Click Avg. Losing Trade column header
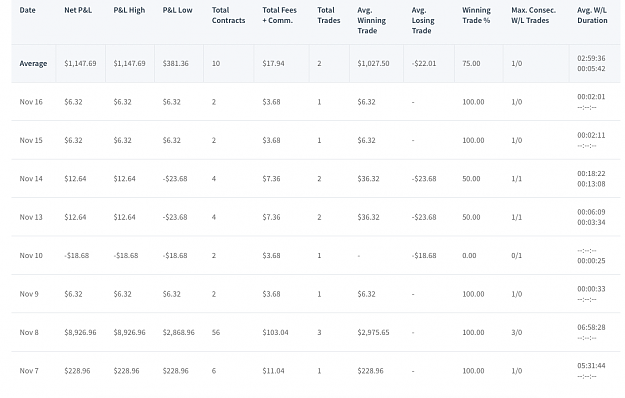 click(423, 20)
